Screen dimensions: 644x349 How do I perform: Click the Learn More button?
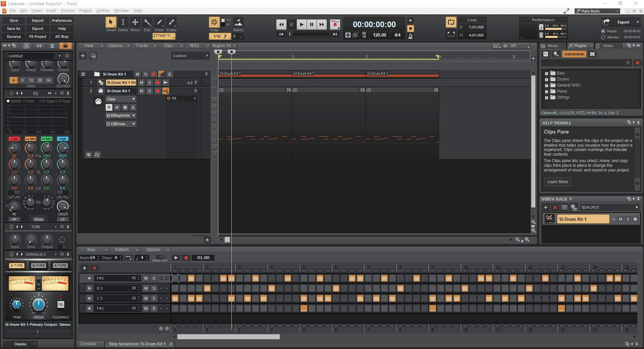pos(557,182)
